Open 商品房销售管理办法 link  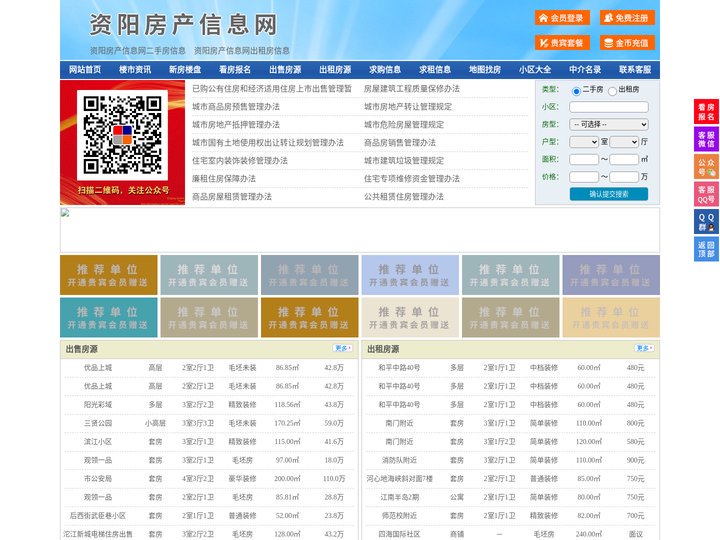point(400,142)
